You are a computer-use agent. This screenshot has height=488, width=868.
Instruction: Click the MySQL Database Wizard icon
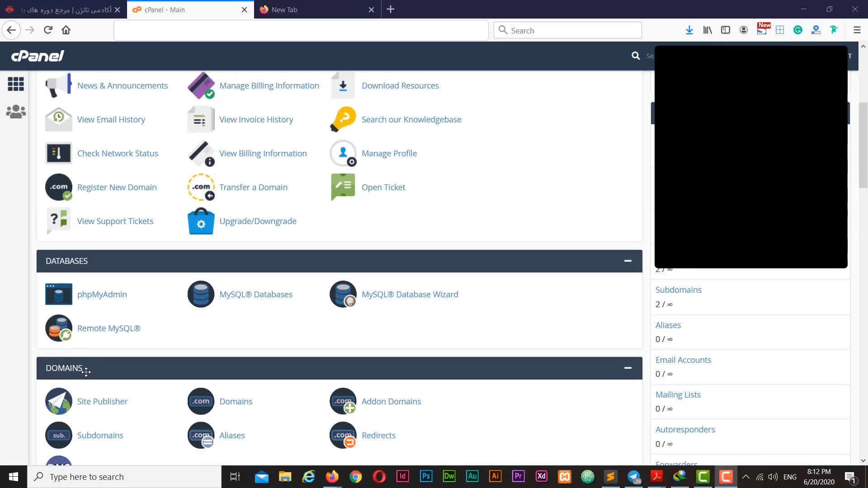coord(343,294)
